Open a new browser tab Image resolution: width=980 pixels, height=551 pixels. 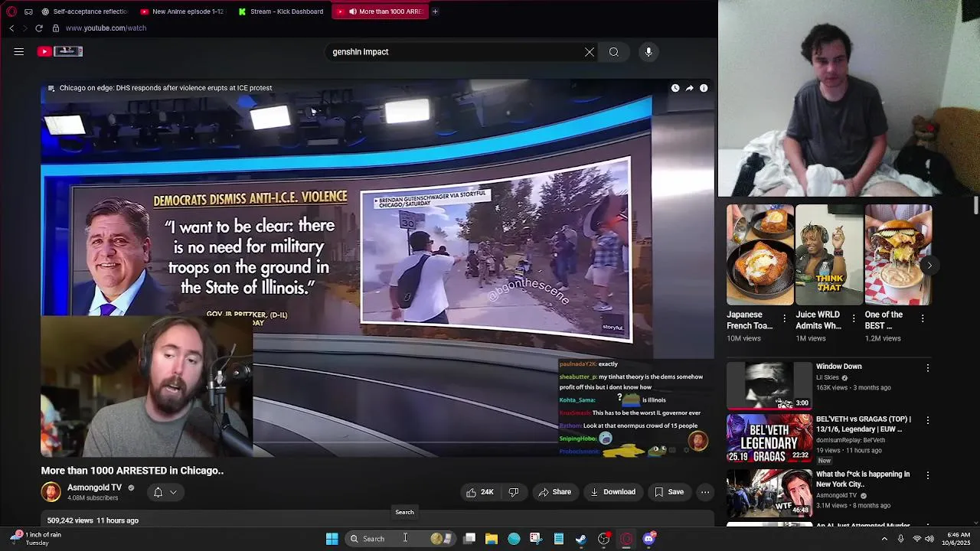(435, 11)
